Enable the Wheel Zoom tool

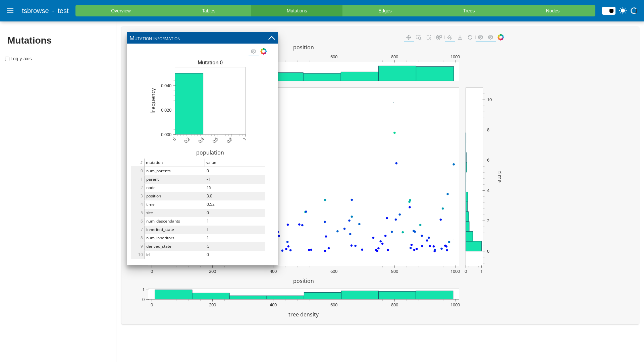click(x=439, y=38)
